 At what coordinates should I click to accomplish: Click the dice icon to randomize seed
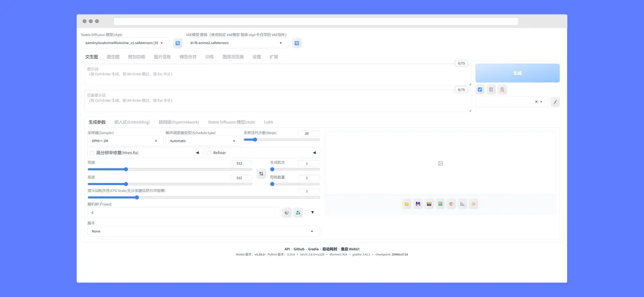coord(286,213)
